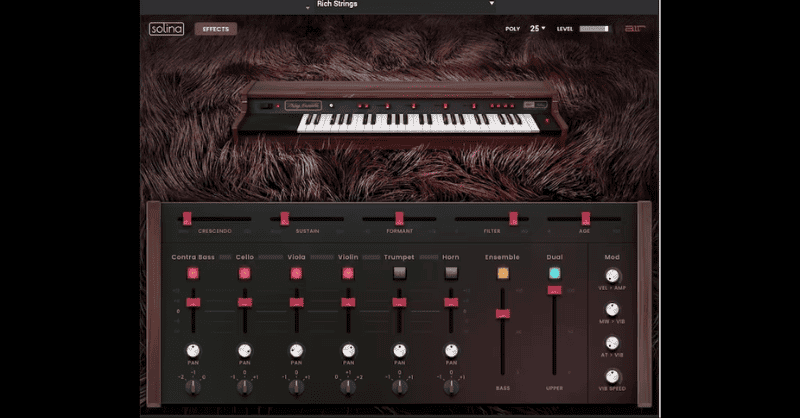The height and width of the screenshot is (418, 800).
Task: Toggle the Contra Bass voice button
Action: coord(193,274)
